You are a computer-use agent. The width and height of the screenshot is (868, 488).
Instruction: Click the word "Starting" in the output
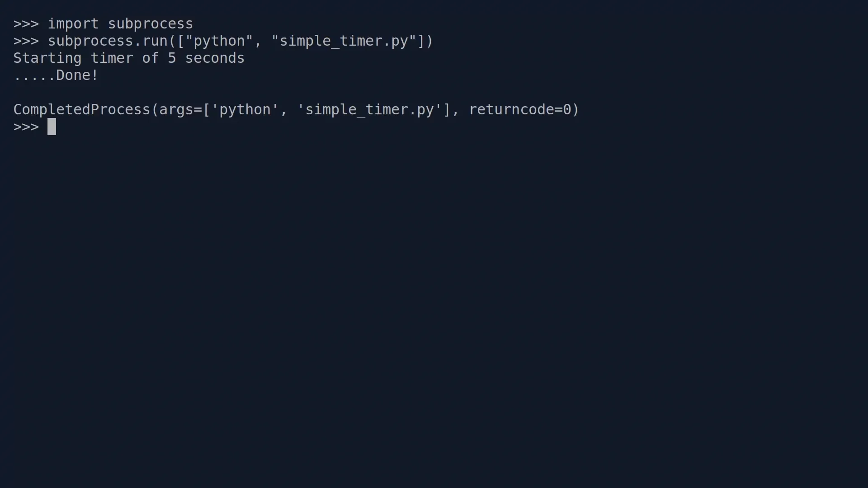(x=47, y=58)
